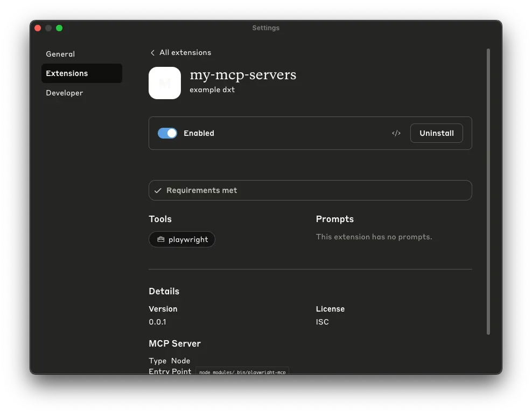Click the code brackets icon beside Uninstall
The image size is (532, 414).
pos(396,133)
